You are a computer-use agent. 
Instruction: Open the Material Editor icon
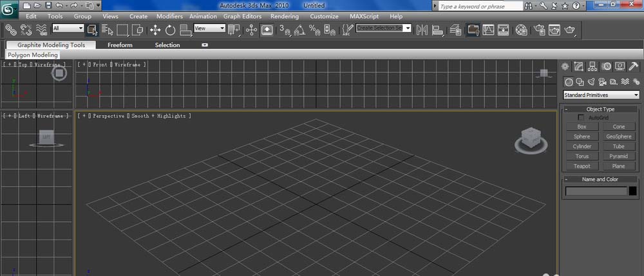[521, 30]
